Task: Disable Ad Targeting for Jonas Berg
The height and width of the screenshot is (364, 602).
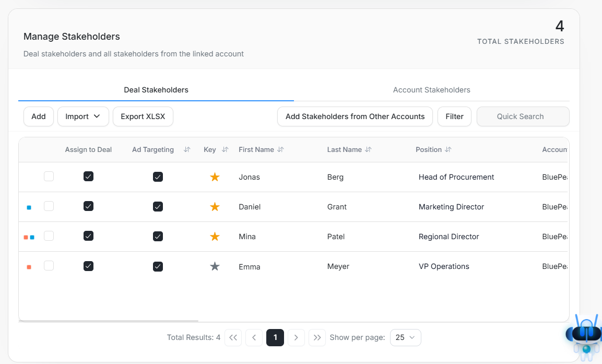Action: [158, 177]
